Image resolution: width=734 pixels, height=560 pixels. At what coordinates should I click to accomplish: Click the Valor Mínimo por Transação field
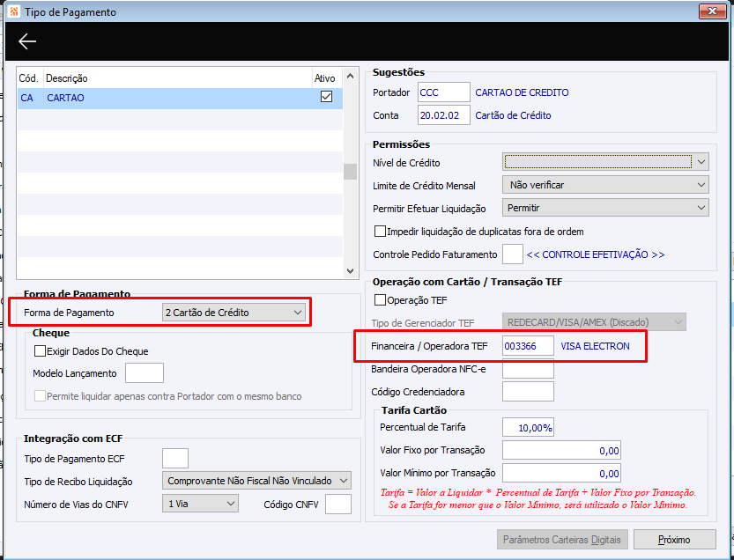point(561,473)
